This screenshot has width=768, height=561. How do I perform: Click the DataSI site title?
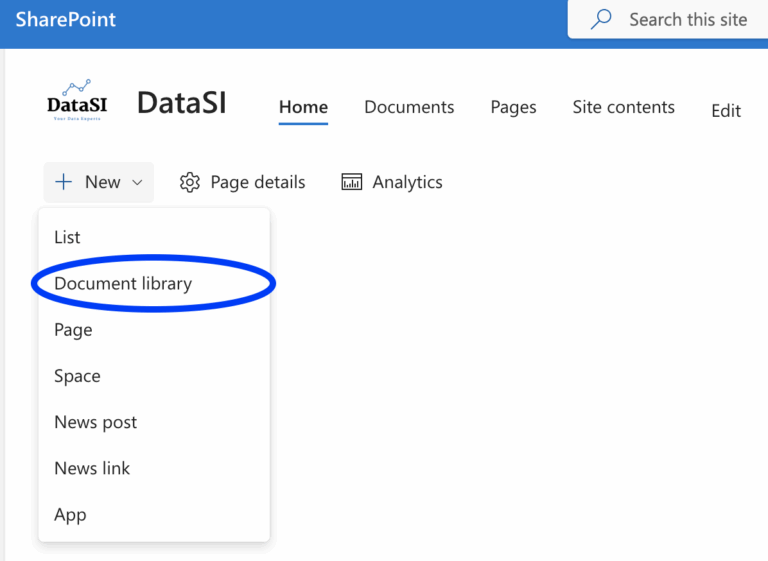[x=182, y=103]
